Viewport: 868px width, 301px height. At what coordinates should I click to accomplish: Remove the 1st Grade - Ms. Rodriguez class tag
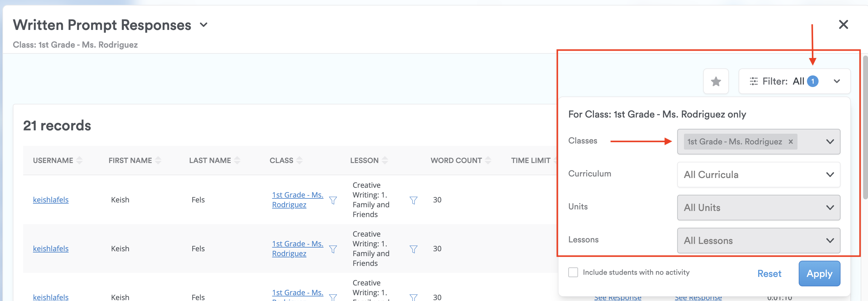790,142
